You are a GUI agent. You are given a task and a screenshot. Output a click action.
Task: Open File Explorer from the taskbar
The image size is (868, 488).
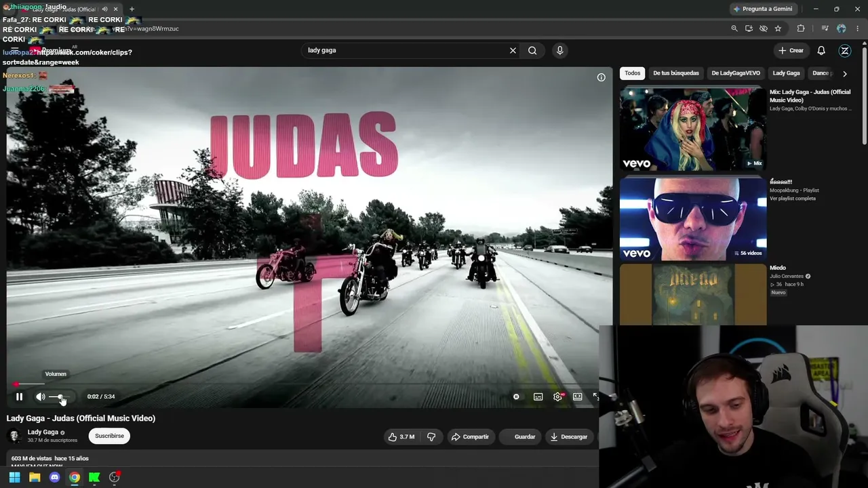click(35, 477)
